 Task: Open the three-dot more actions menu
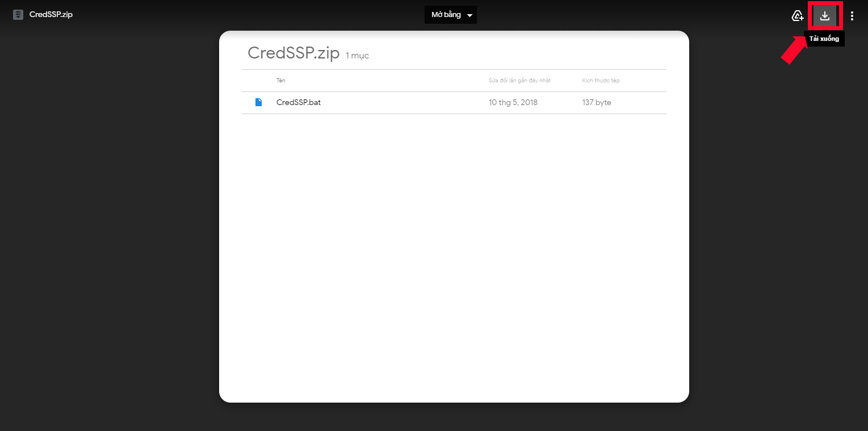point(852,16)
